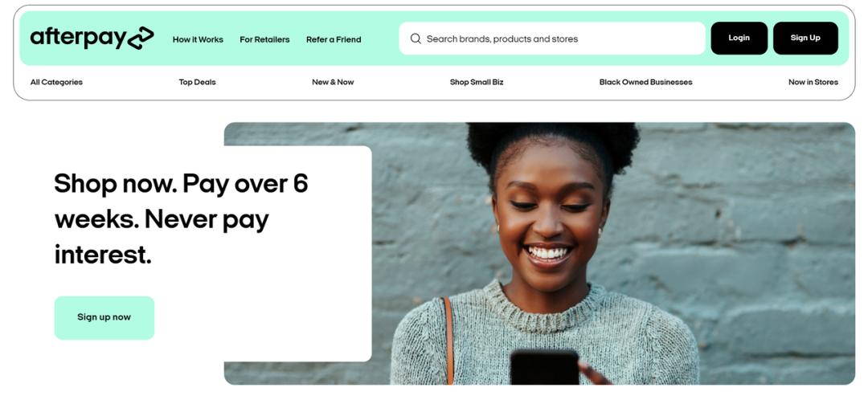
Task: Click the black Sign Up button
Action: (805, 39)
